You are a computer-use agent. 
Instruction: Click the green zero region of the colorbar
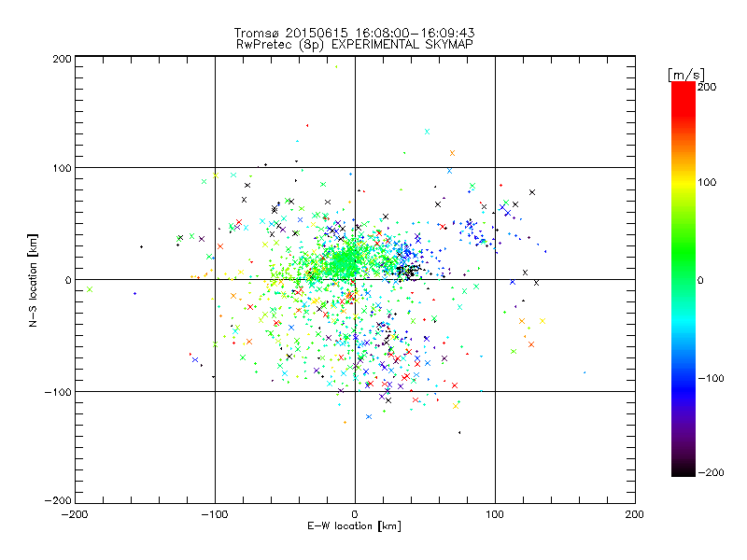(684, 279)
